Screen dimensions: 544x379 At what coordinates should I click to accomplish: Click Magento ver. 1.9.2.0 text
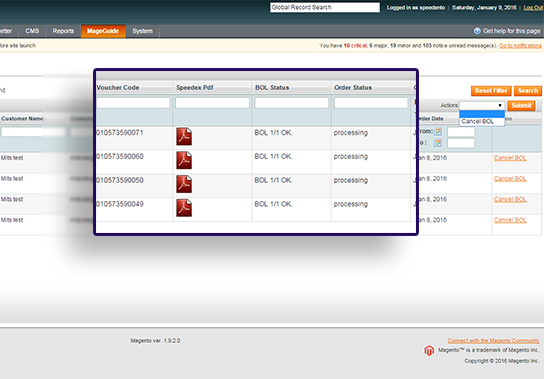point(155,341)
